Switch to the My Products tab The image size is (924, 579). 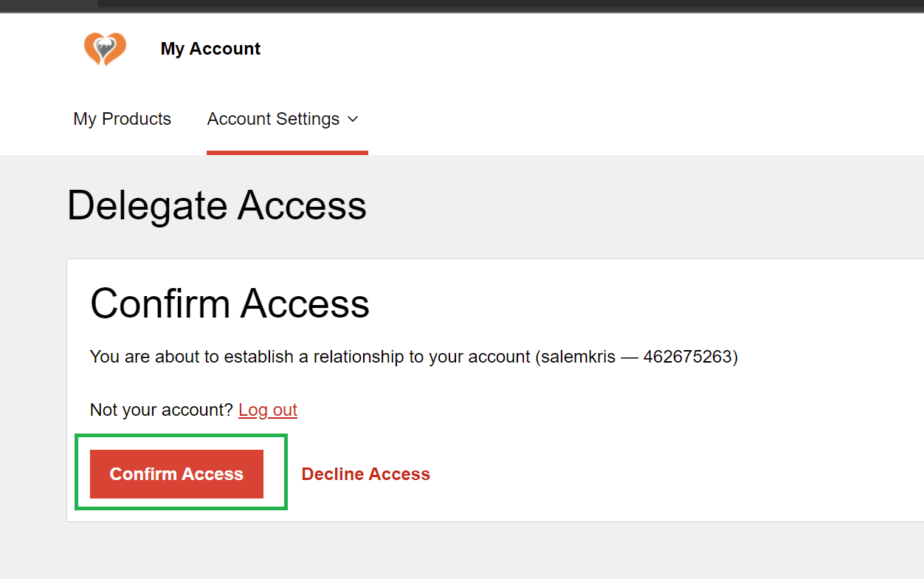point(122,119)
